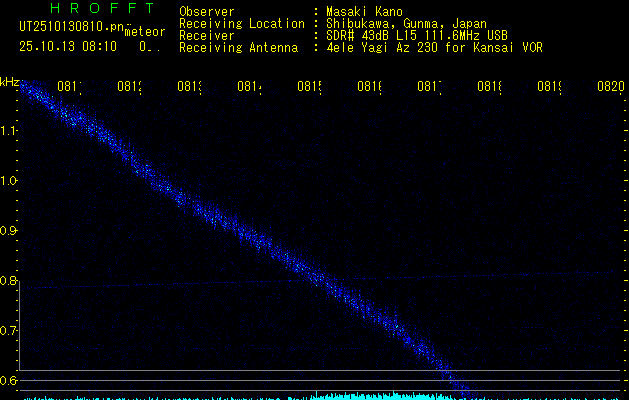Click the 'Receiving Antenna' field label
Viewport: 629px width, 400px height.
[238, 47]
